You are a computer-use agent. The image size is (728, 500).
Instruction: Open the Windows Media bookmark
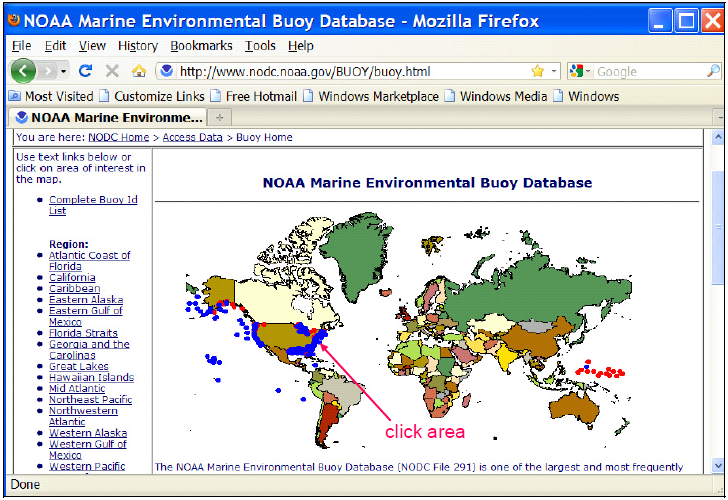pyautogui.click(x=496, y=96)
